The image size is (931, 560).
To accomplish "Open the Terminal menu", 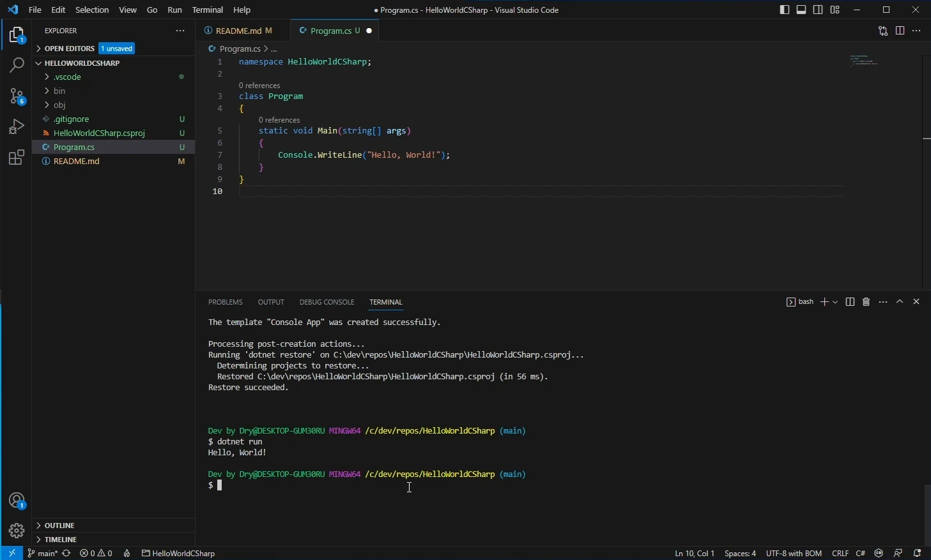I will coord(208,10).
